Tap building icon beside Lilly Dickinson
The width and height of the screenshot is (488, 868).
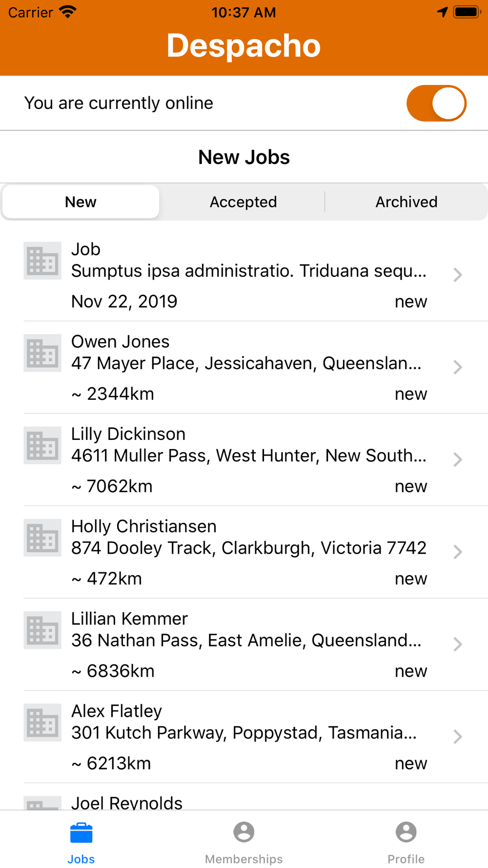click(x=42, y=445)
